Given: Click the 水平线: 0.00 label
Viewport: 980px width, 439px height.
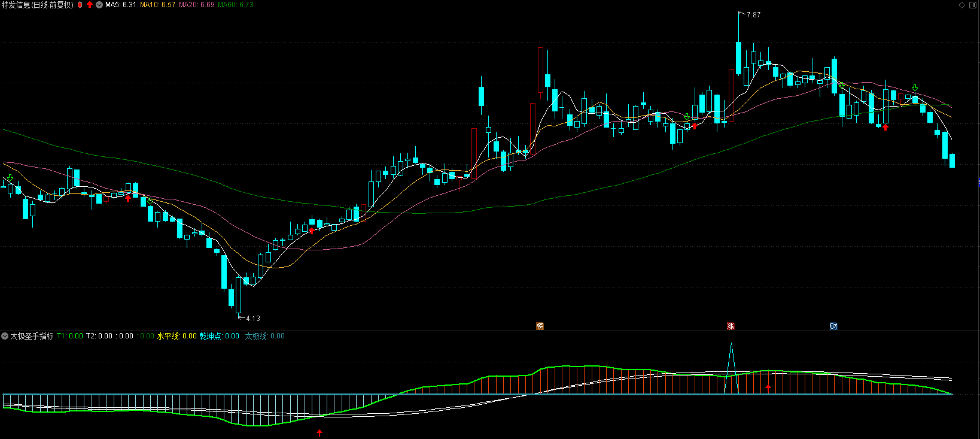Looking at the screenshot, I should 177,336.
